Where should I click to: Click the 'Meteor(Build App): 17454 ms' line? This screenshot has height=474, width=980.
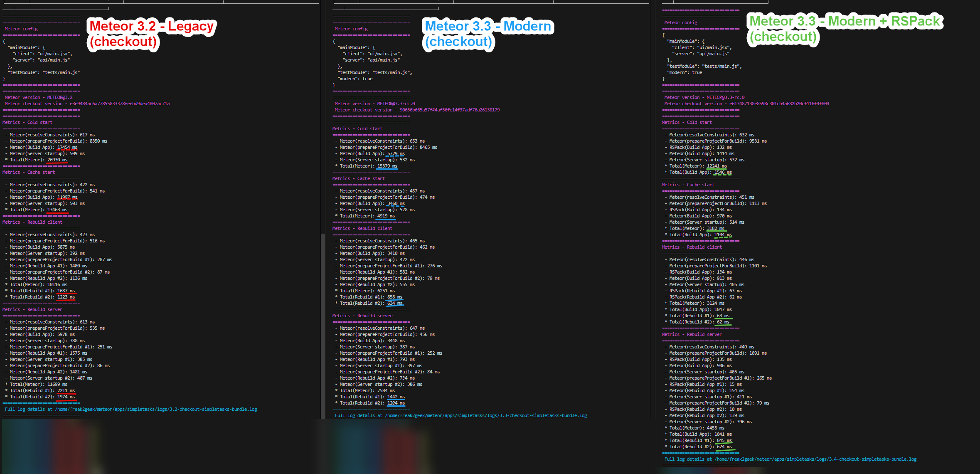coord(41,147)
